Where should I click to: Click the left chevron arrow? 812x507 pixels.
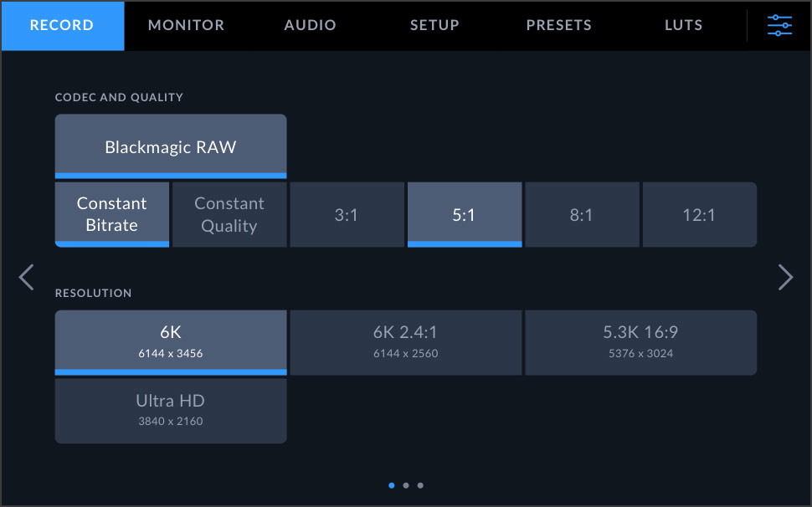point(26,277)
